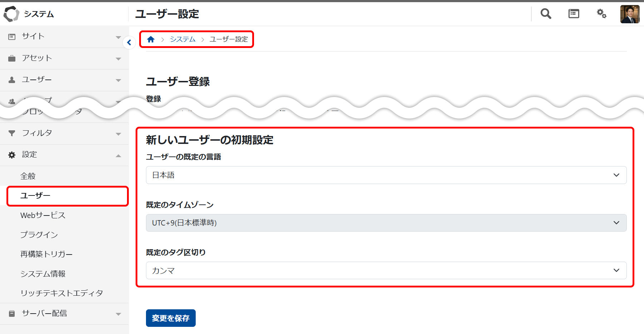Click the home icon in breadcrumb
Image resolution: width=644 pixels, height=334 pixels.
pyautogui.click(x=151, y=39)
